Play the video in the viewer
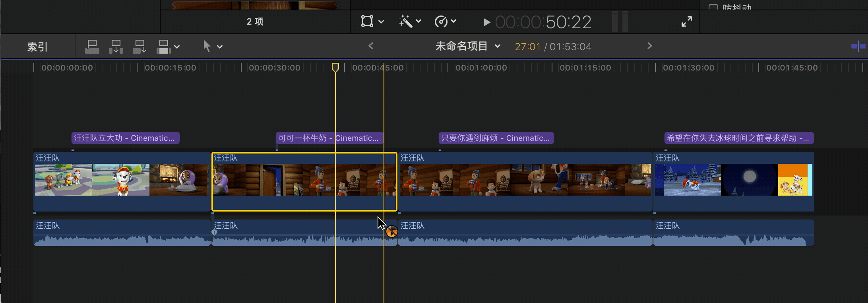 click(x=486, y=22)
